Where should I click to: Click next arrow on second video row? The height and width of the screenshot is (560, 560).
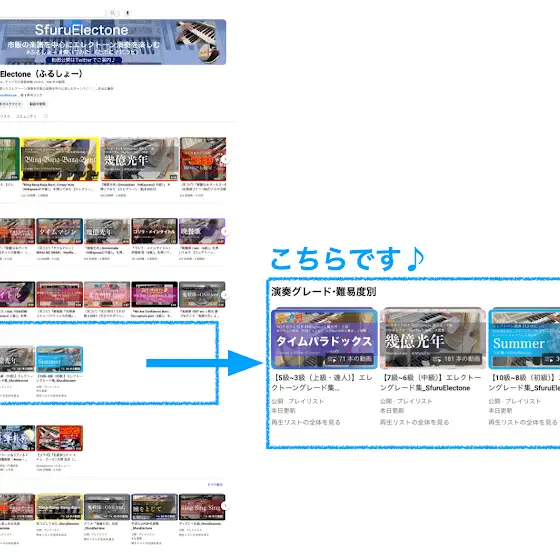pyautogui.click(x=225, y=231)
